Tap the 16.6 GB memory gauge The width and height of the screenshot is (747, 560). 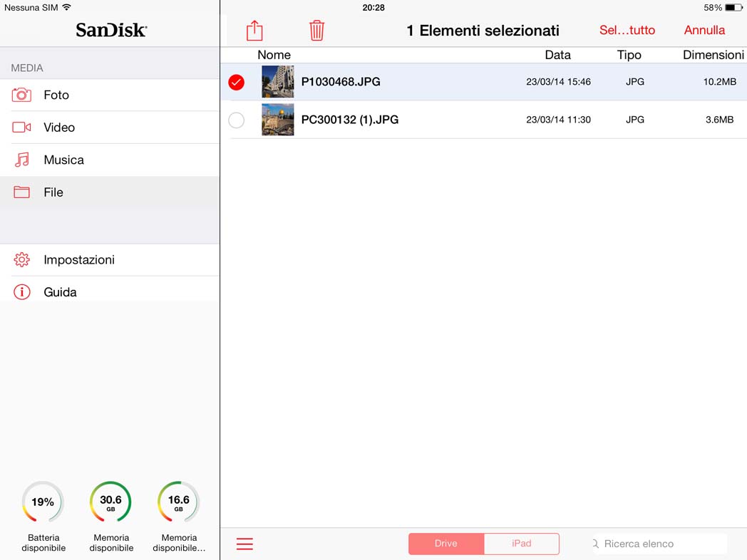(179, 502)
